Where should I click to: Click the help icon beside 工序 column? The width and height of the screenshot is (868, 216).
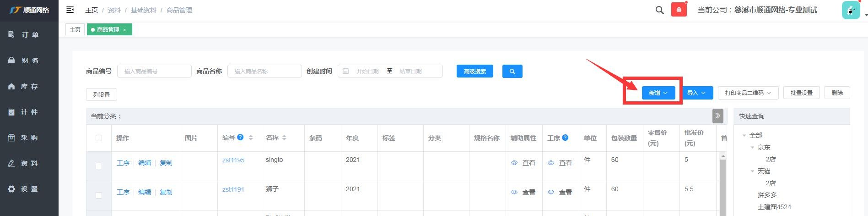click(565, 138)
